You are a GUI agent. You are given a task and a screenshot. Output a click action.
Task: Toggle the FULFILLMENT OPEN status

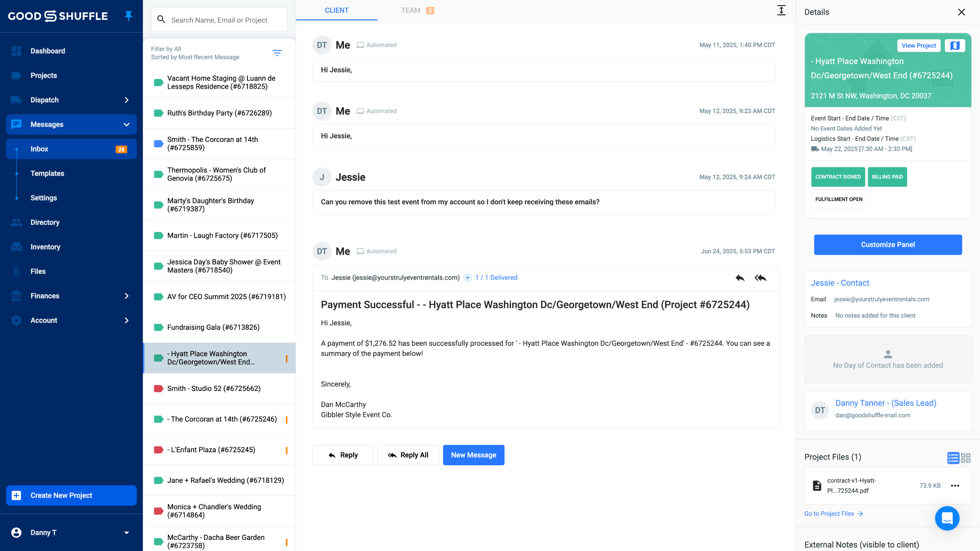(838, 199)
